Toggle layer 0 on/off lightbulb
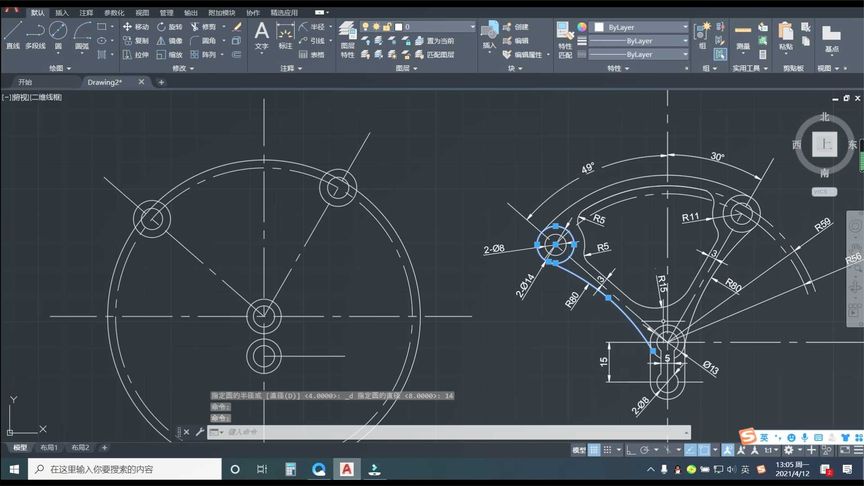864x486 pixels. [365, 26]
